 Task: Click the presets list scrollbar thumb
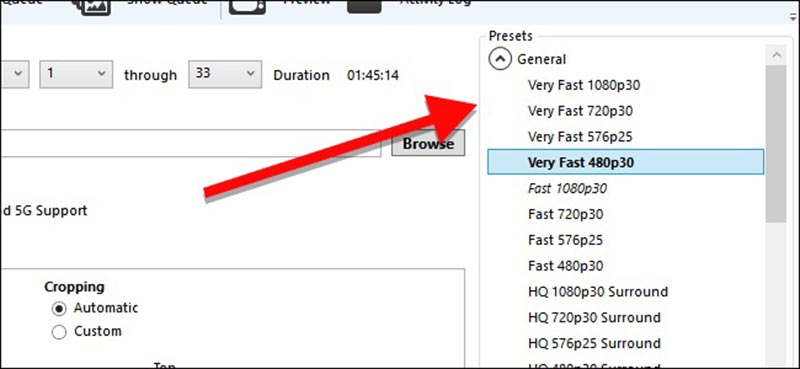coord(777,144)
